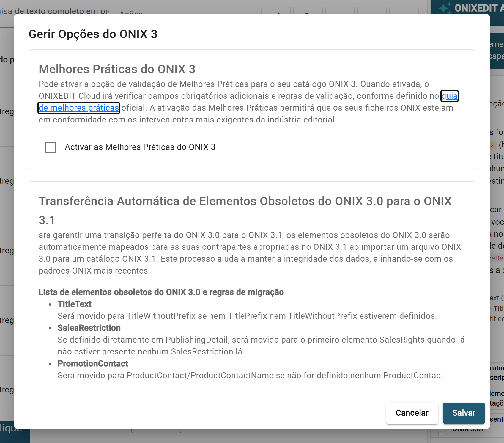Image resolution: width=504 pixels, height=443 pixels.
Task: Click the ProductContactName migration description text
Action: click(x=251, y=375)
